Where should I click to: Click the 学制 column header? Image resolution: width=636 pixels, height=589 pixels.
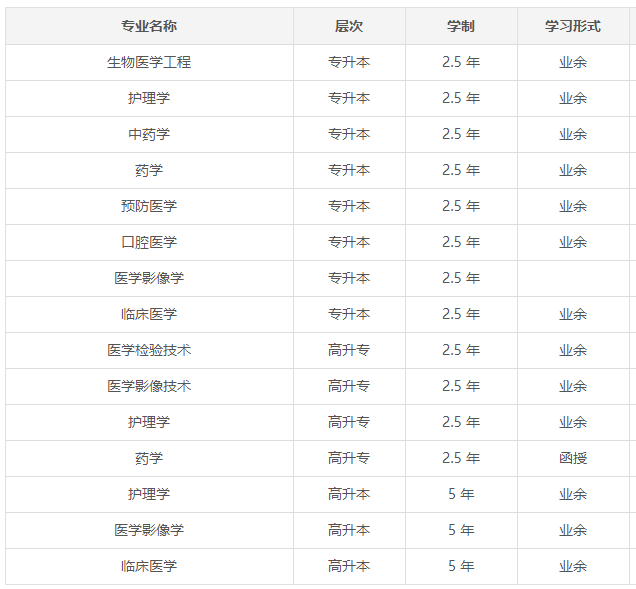[x=461, y=26]
